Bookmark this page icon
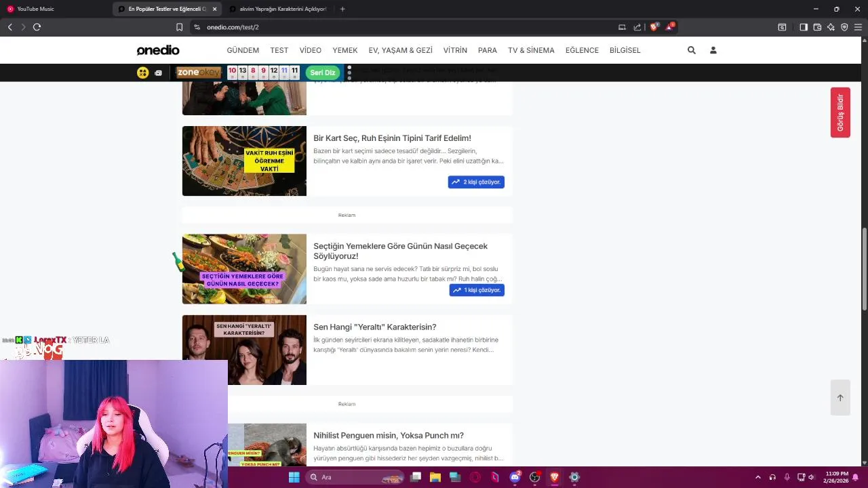Viewport: 868px width, 488px height. click(179, 27)
